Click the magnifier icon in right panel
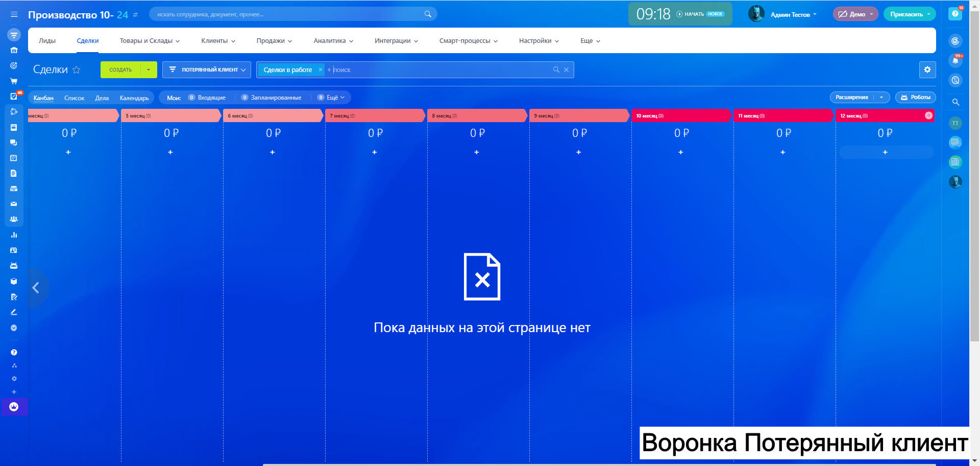 (955, 102)
